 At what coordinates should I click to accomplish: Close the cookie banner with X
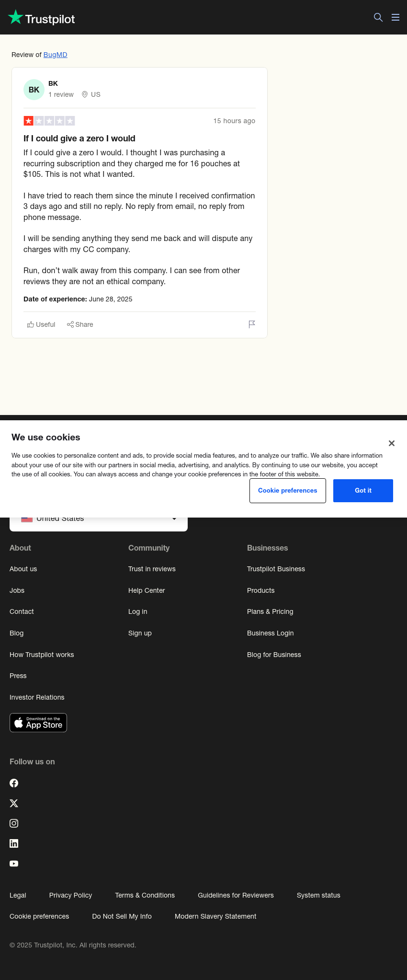click(x=392, y=443)
